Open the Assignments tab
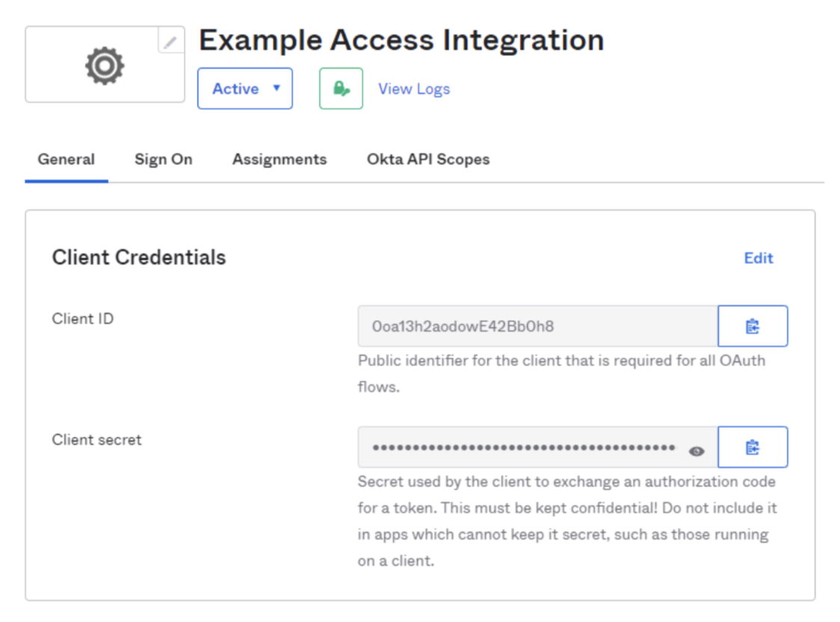Screen dimensions: 840x622 pos(280,159)
